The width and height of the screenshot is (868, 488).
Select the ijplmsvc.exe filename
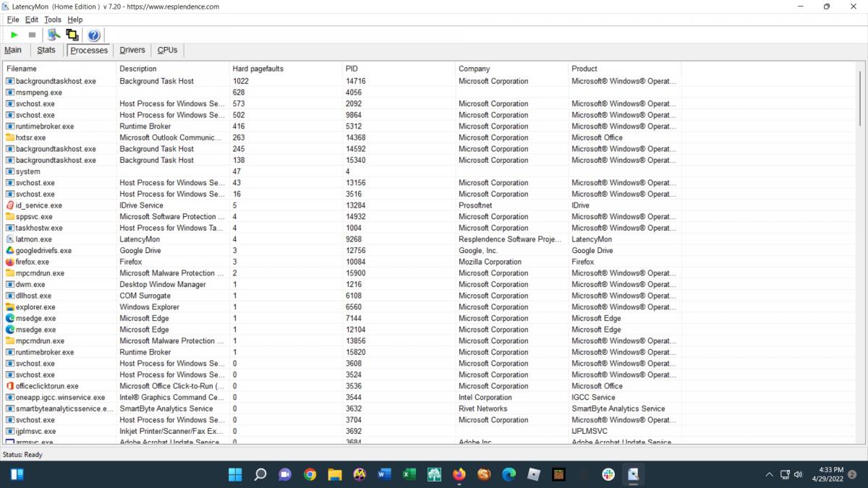(x=35, y=432)
